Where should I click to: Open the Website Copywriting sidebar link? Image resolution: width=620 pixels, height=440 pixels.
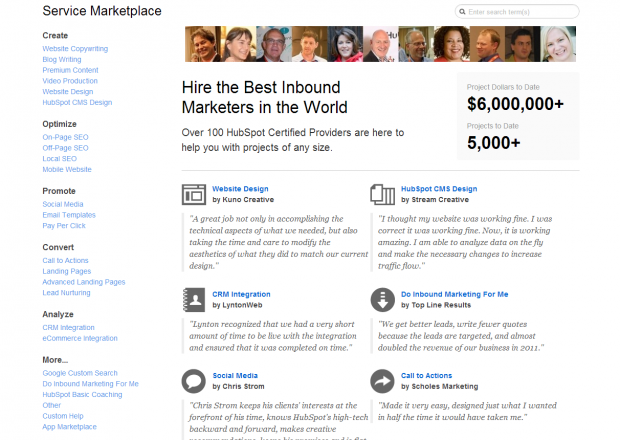click(75, 49)
